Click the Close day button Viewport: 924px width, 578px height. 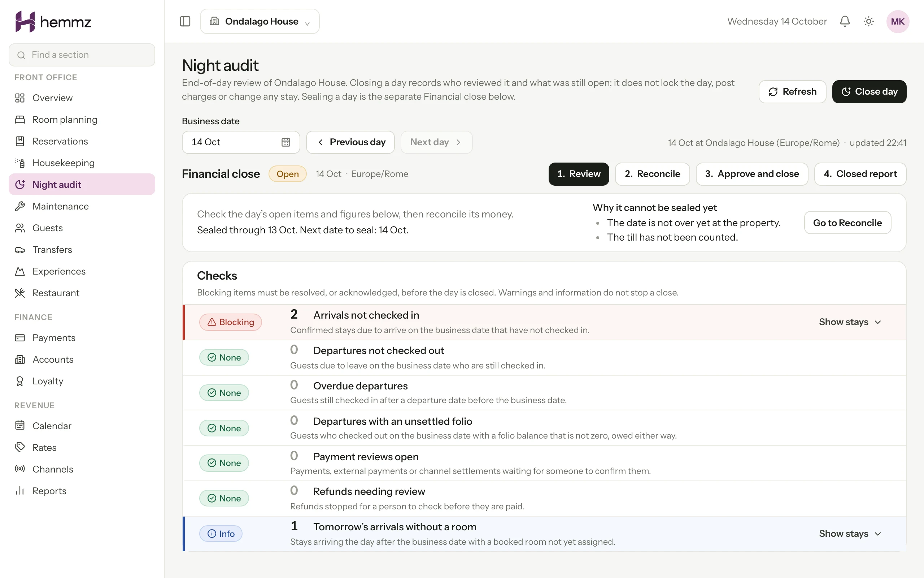pyautogui.click(x=869, y=92)
